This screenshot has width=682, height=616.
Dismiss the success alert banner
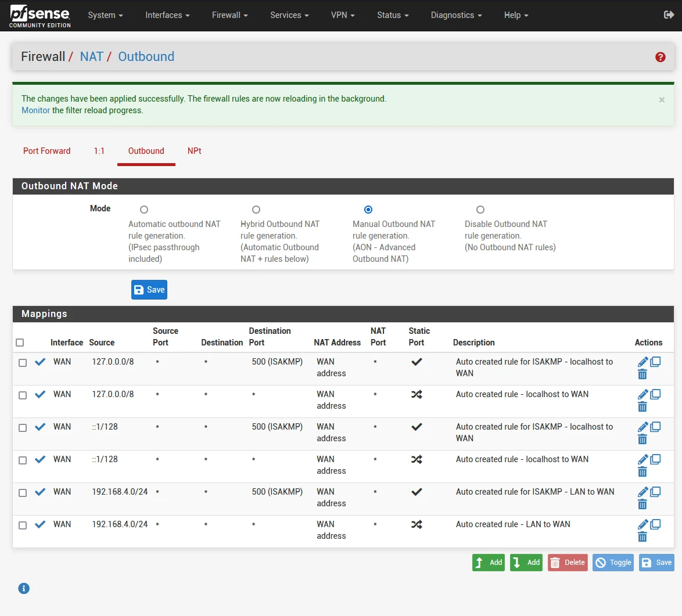[x=662, y=100]
